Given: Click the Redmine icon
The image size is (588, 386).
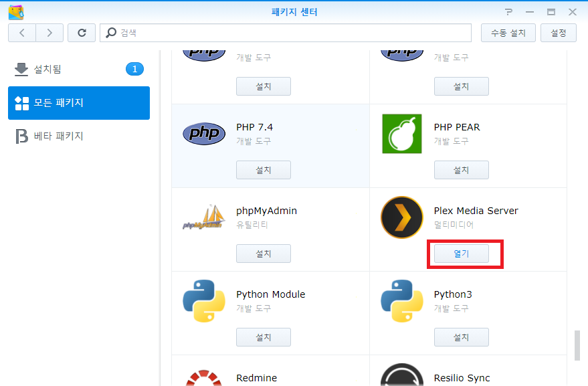Looking at the screenshot, I should [x=204, y=378].
